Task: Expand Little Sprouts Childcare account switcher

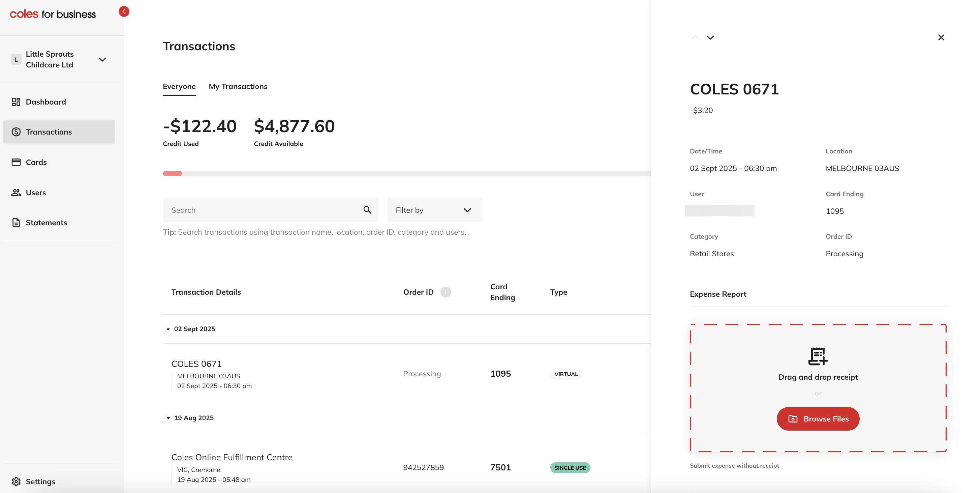Action: point(102,59)
